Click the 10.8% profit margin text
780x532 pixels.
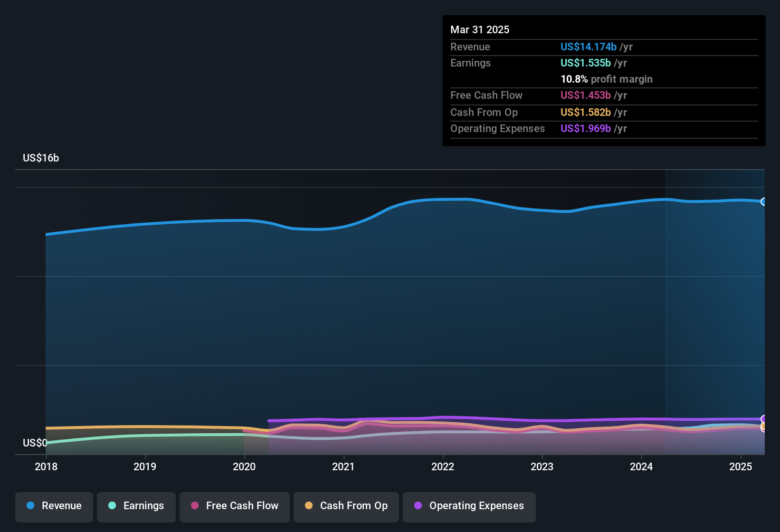[607, 79]
